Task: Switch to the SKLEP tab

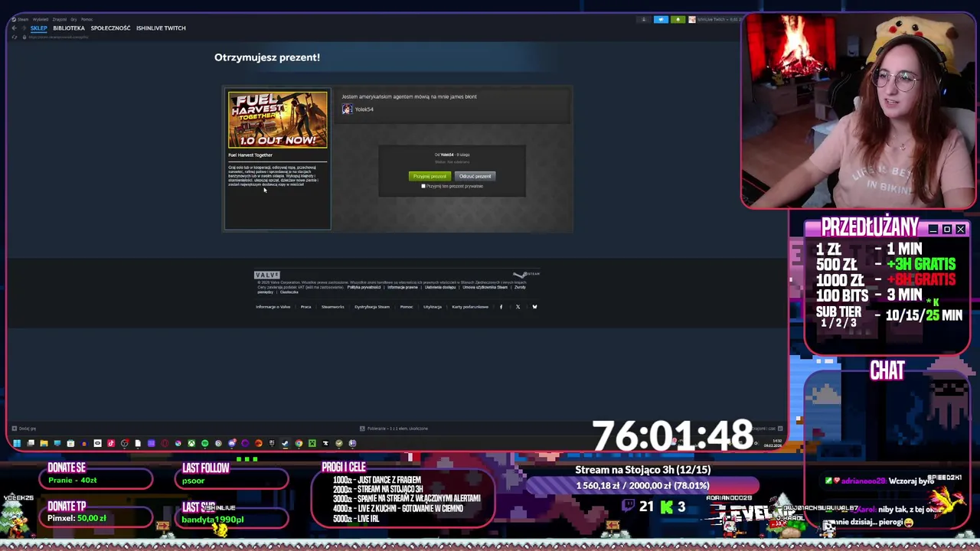Action: 38,28
